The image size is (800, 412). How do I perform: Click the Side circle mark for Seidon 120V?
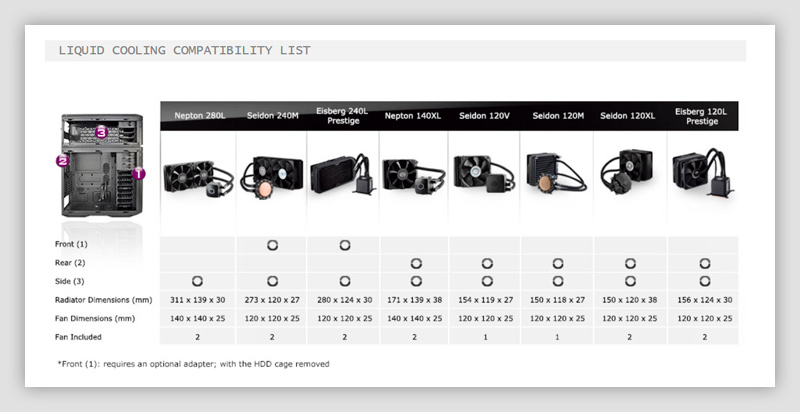click(486, 281)
